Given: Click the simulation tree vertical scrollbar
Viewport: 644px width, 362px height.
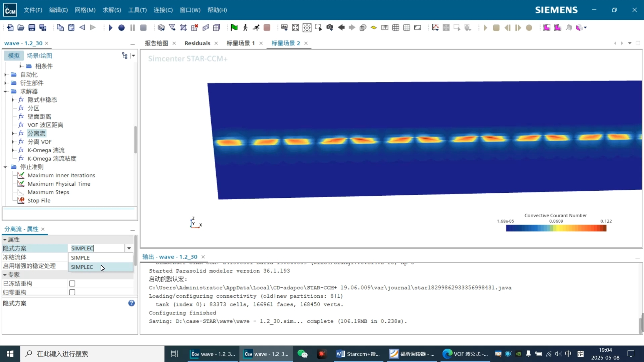Looking at the screenshot, I should tap(136, 139).
